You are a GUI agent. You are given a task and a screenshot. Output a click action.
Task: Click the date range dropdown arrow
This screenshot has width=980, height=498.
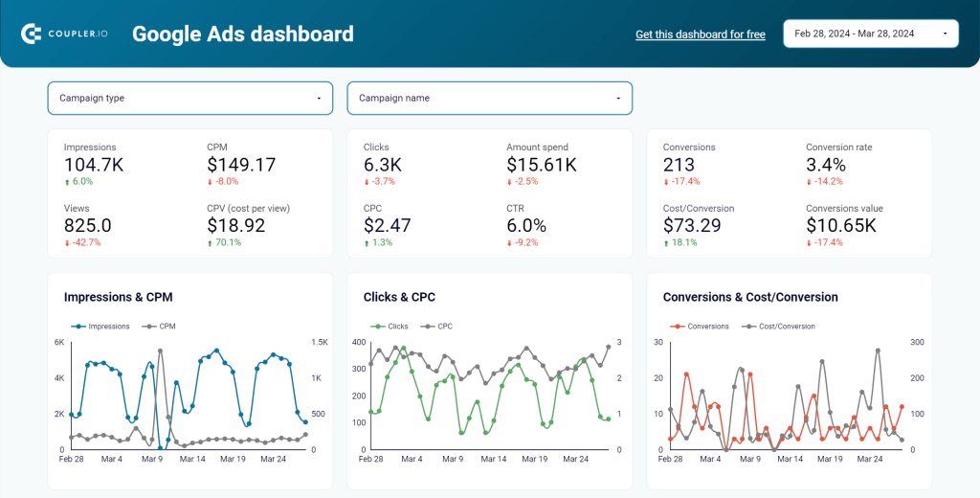point(945,34)
